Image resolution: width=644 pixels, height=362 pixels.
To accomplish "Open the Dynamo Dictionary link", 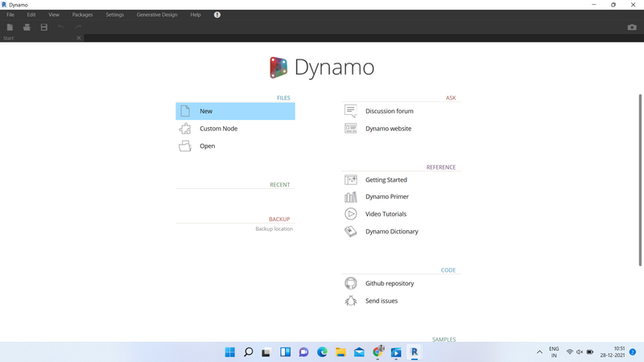I will click(x=392, y=232).
